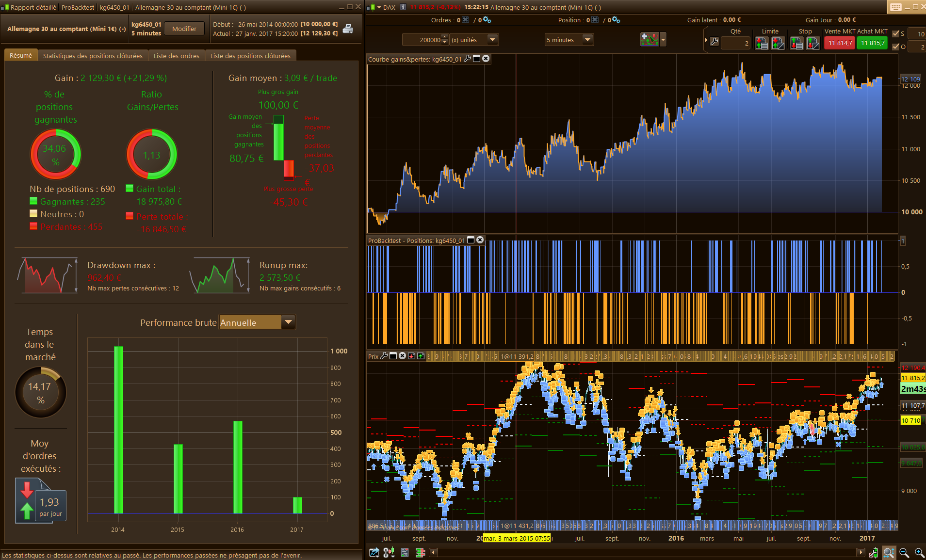The height and width of the screenshot is (560, 926).
Task: Toggle the O checkbox
Action: click(896, 47)
